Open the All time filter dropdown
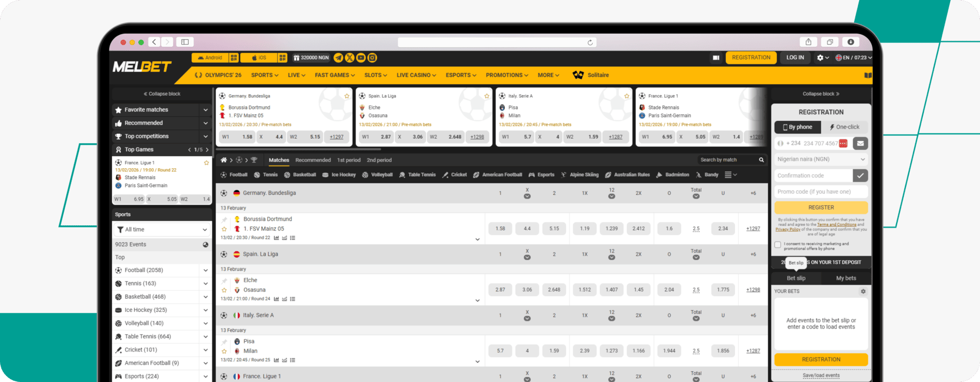This screenshot has width=980, height=382. pyautogui.click(x=162, y=230)
